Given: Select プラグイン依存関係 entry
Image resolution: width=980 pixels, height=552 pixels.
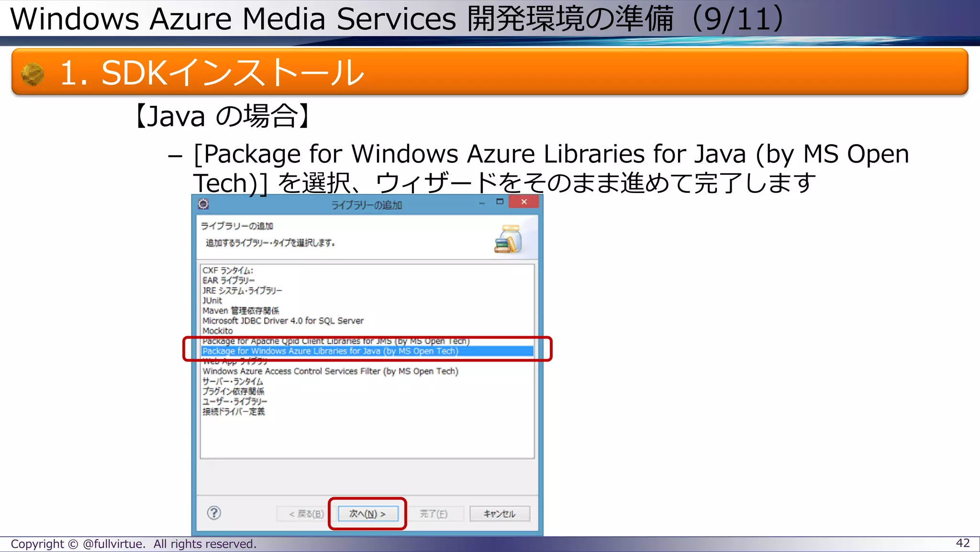Looking at the screenshot, I should coord(367,391).
